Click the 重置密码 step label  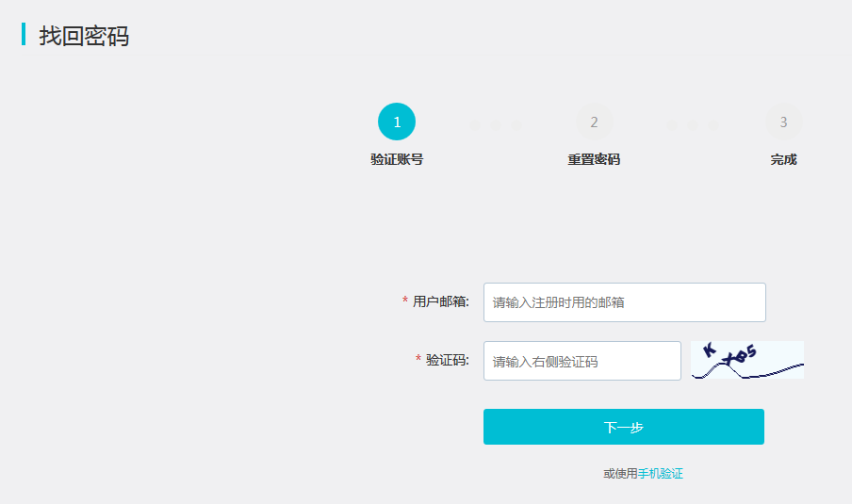594,159
